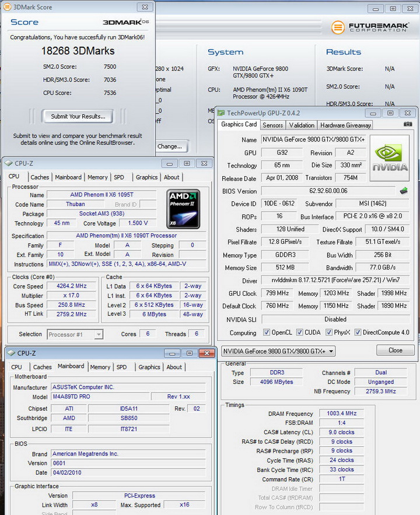This screenshot has height=515, width=420.
Task: Click the Close button in GPU-Z
Action: tap(395, 351)
